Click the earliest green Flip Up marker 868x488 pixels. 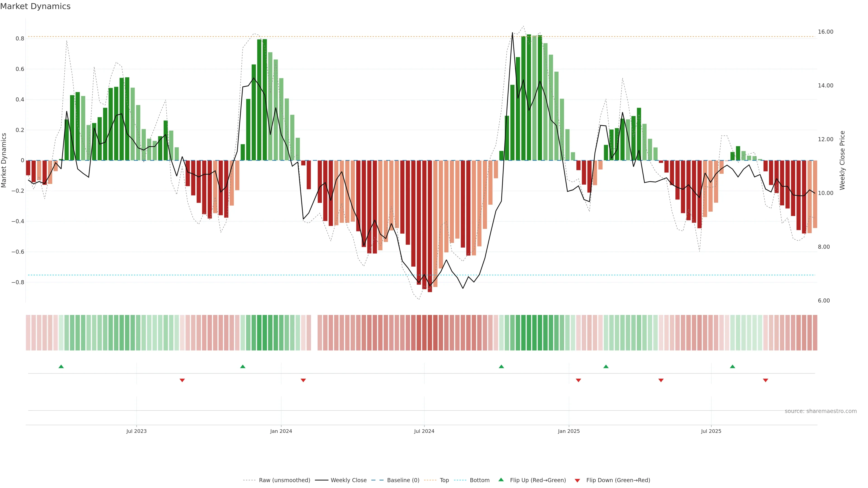(61, 366)
